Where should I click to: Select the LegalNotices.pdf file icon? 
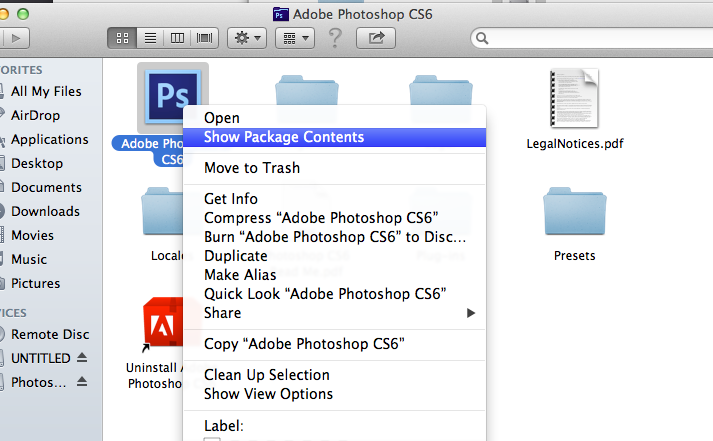(574, 98)
